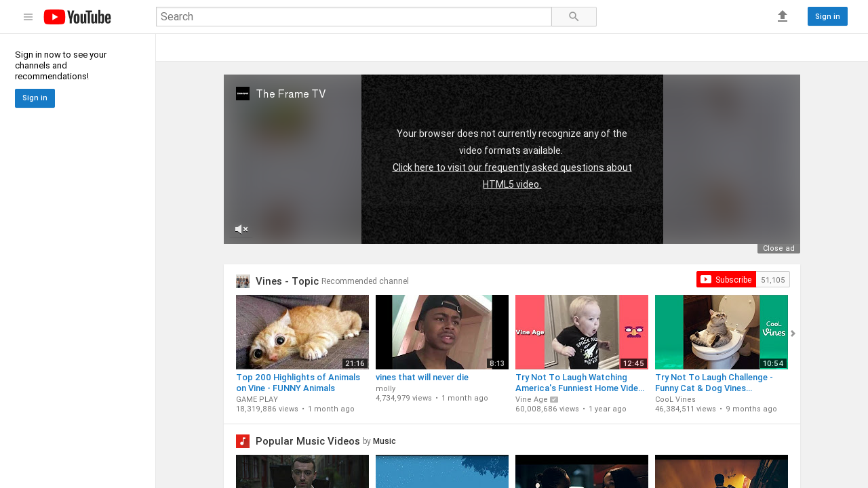Viewport: 868px width, 488px height.
Task: Open the Vines - Topic channel title
Action: 287,281
